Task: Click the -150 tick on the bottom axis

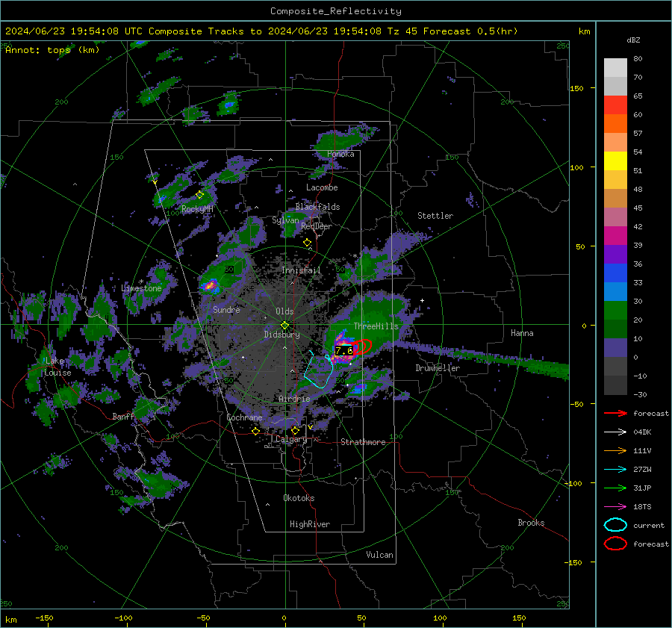Action: 44,618
